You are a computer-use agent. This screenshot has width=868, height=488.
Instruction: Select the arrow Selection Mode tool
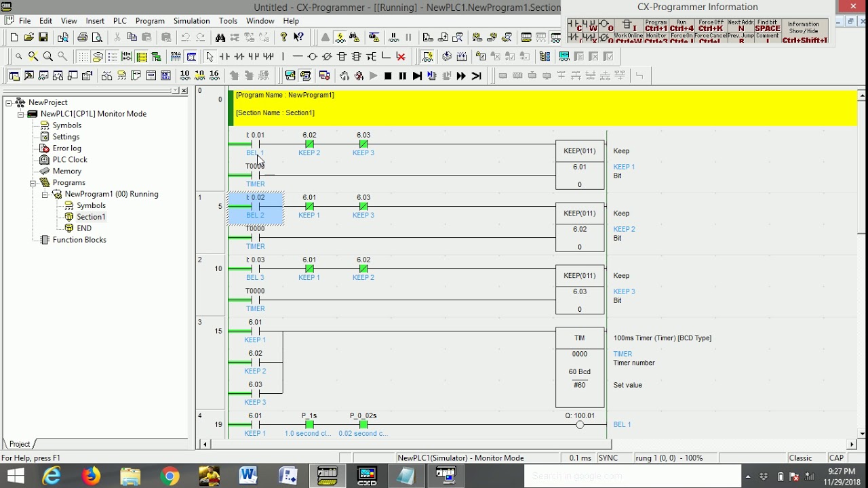(x=210, y=57)
